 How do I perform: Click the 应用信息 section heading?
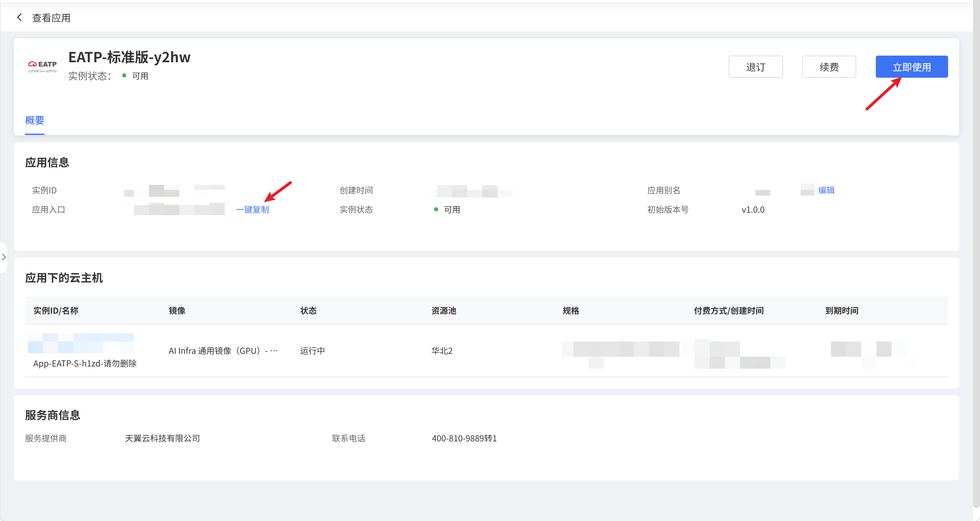(47, 163)
